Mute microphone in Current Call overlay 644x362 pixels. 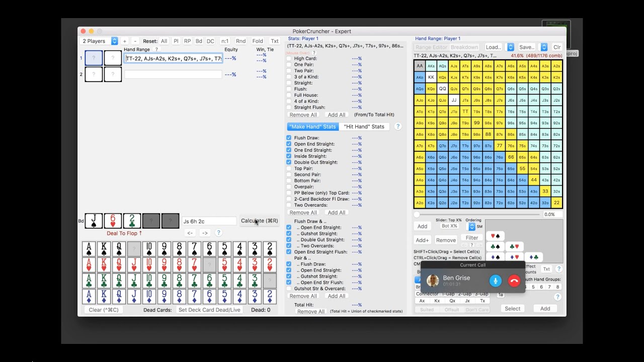point(496,281)
